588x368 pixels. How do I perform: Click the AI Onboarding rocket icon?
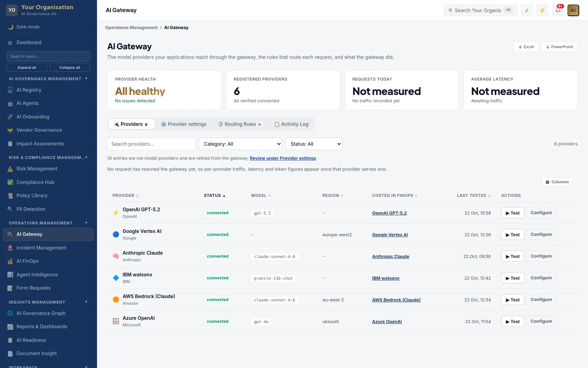10,117
